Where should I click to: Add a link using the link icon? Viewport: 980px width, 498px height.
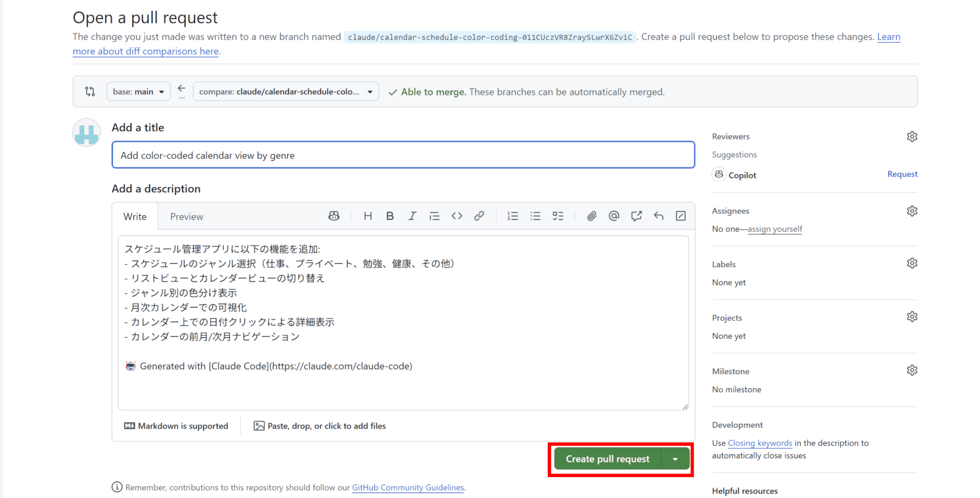click(479, 216)
